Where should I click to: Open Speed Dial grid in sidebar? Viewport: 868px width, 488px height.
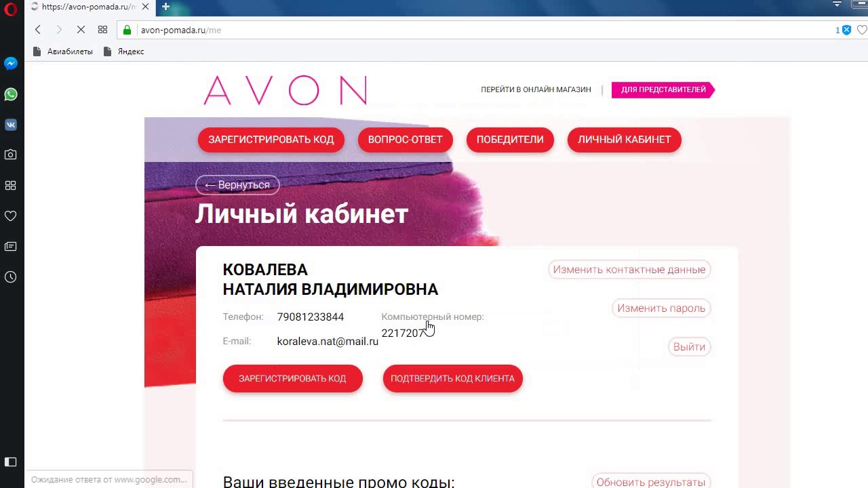(x=11, y=186)
